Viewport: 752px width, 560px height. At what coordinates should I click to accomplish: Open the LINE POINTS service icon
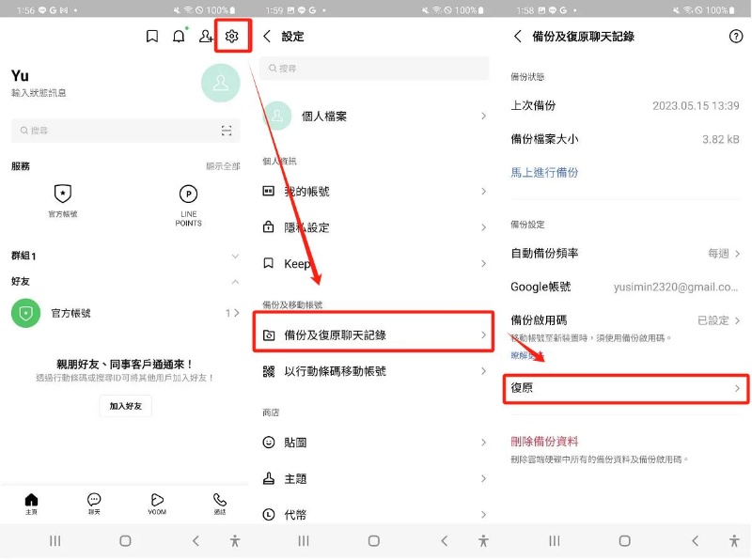pos(188,195)
